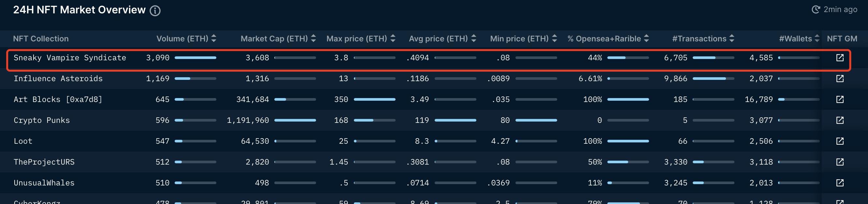The image size is (868, 204).
Task: Sort table by Volume (ETH) column
Action: click(214, 38)
